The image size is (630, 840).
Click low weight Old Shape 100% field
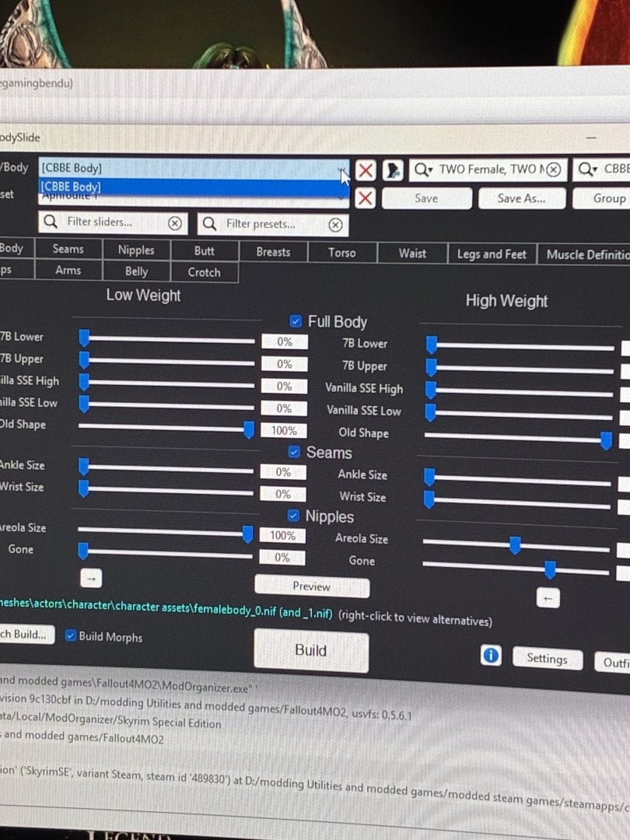[283, 430]
